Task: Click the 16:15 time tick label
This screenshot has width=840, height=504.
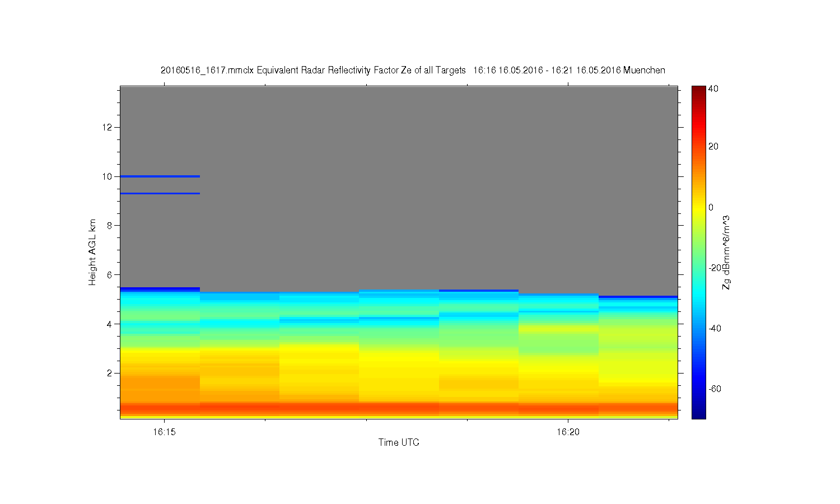Action: click(x=164, y=432)
